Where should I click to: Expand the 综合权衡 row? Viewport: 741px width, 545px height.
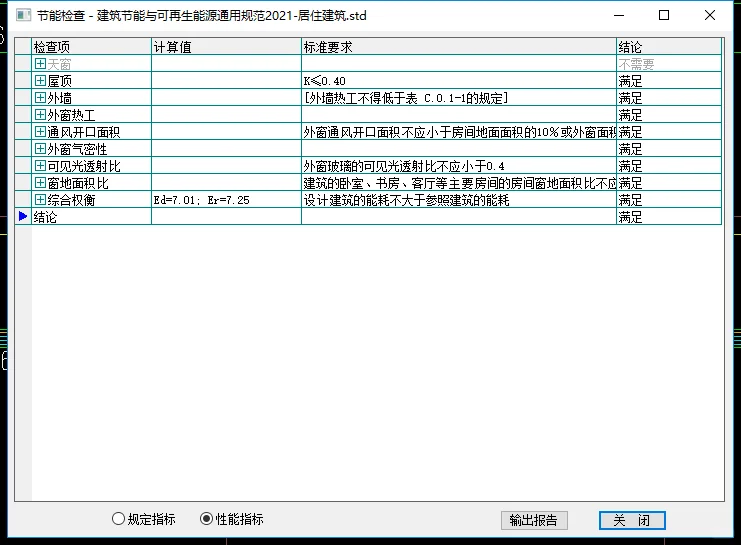click(x=40, y=199)
